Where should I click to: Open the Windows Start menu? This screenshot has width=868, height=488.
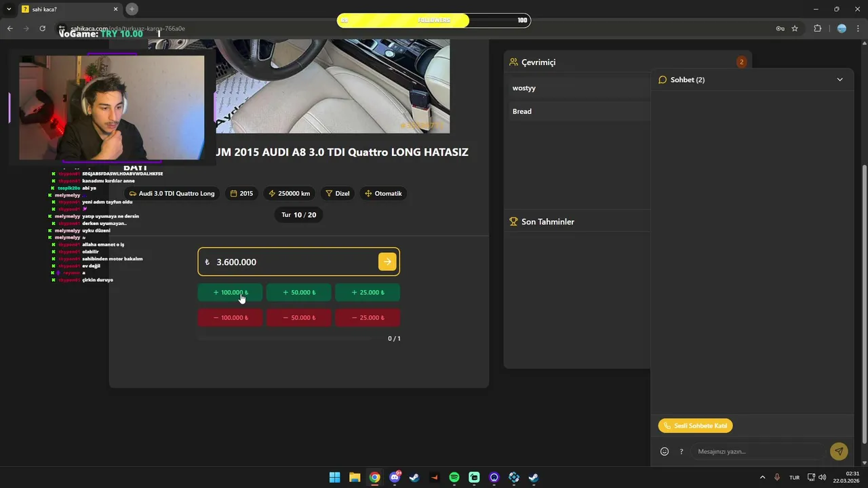tap(334, 477)
